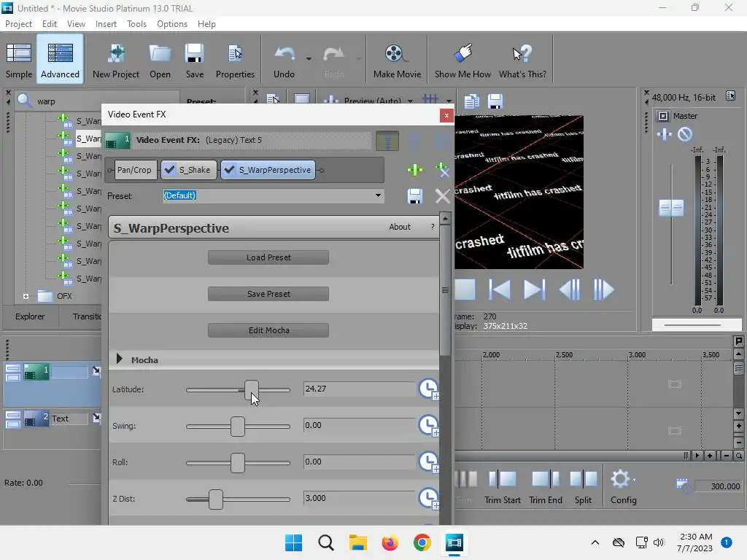The width and height of the screenshot is (747, 560).
Task: Open the View menu
Action: tap(76, 24)
